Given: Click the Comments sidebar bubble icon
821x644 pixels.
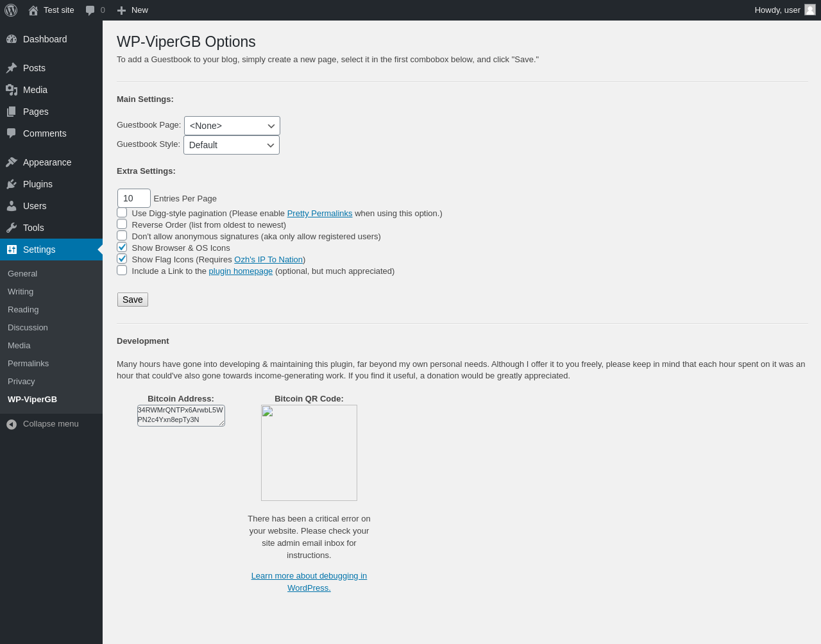Looking at the screenshot, I should click(12, 133).
